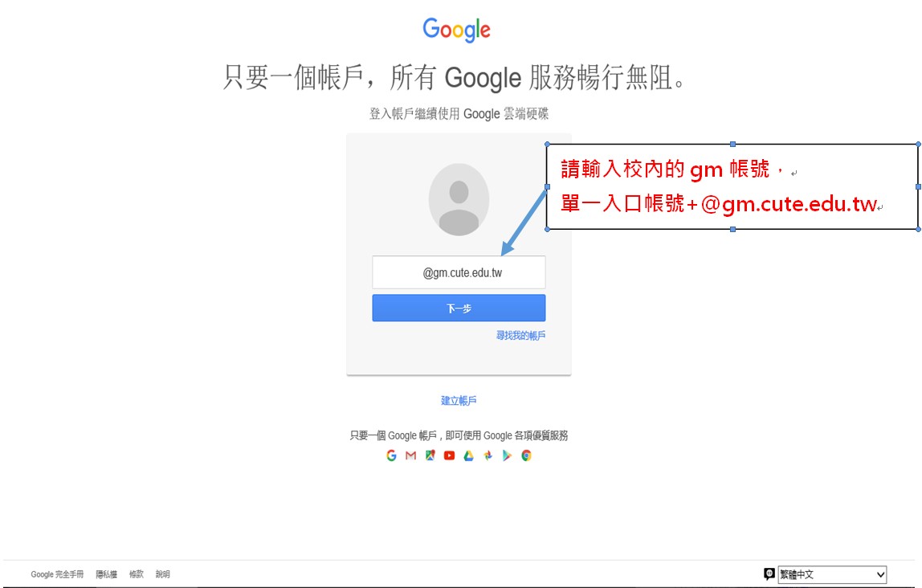Click the 尋找我的帳戶 link
The image size is (922, 588).
tap(520, 335)
